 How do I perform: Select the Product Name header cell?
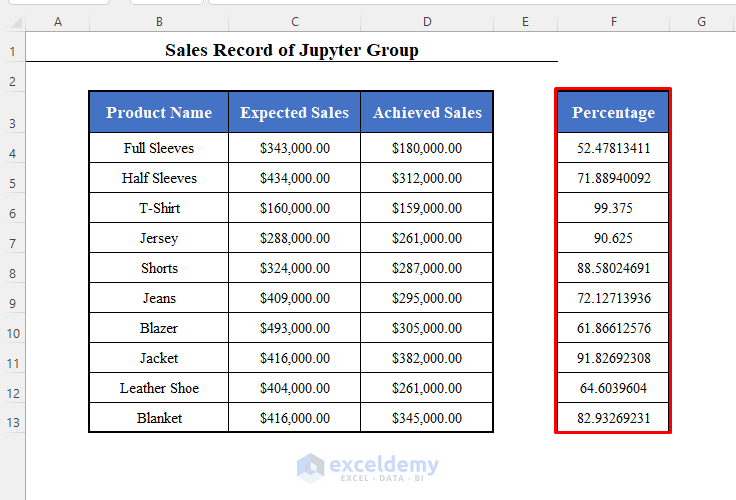(x=159, y=113)
